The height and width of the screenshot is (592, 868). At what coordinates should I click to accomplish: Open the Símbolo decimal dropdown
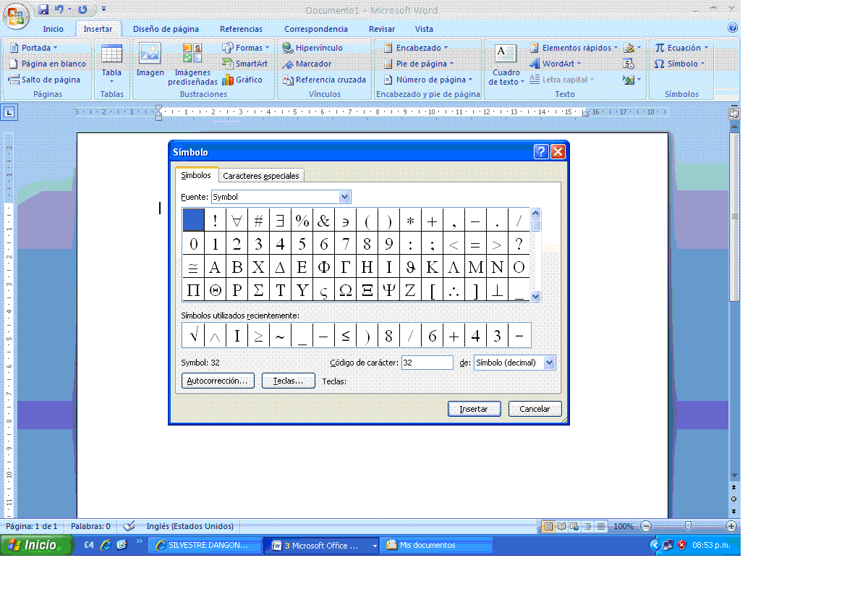[x=548, y=363]
